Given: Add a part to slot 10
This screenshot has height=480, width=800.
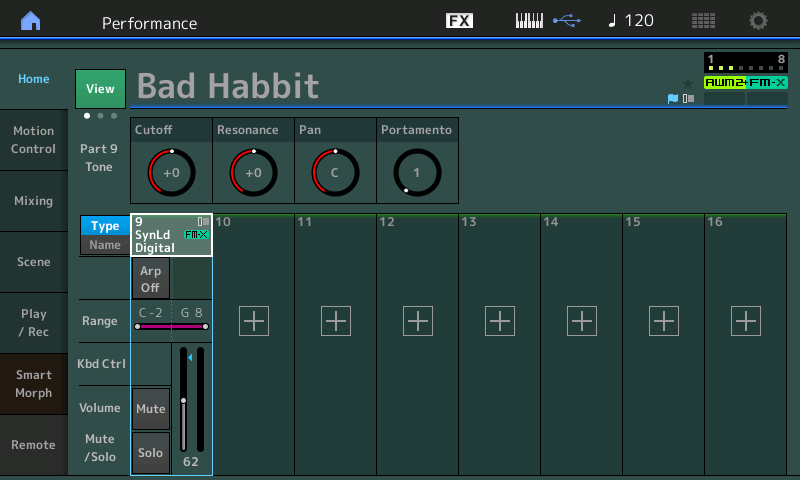Looking at the screenshot, I should tap(254, 321).
